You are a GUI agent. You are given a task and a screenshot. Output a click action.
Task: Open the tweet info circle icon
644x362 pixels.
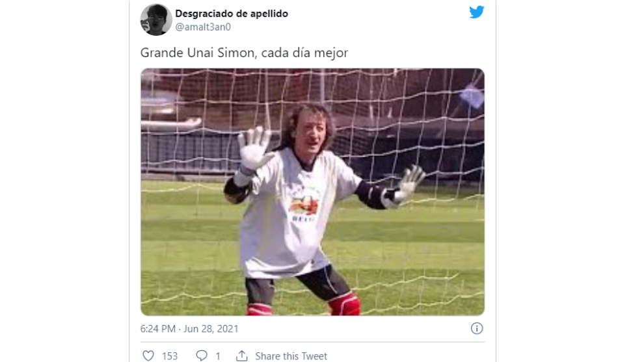coord(476,328)
